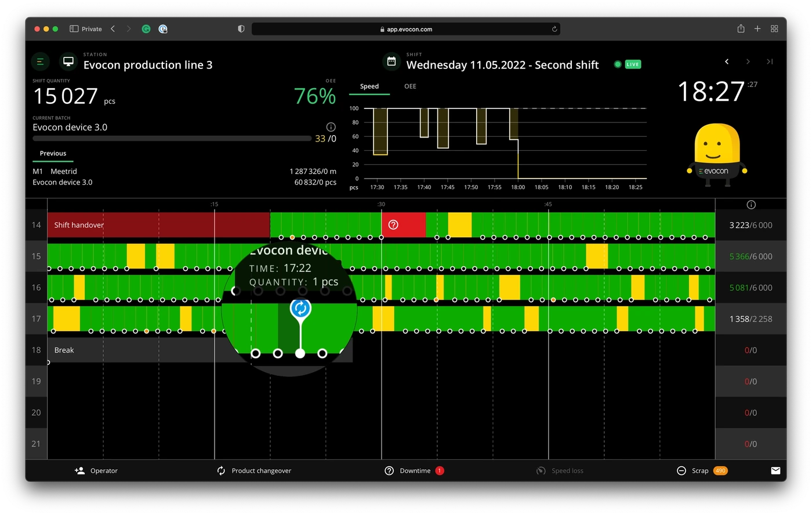Click the Speed loss button label

click(x=567, y=471)
